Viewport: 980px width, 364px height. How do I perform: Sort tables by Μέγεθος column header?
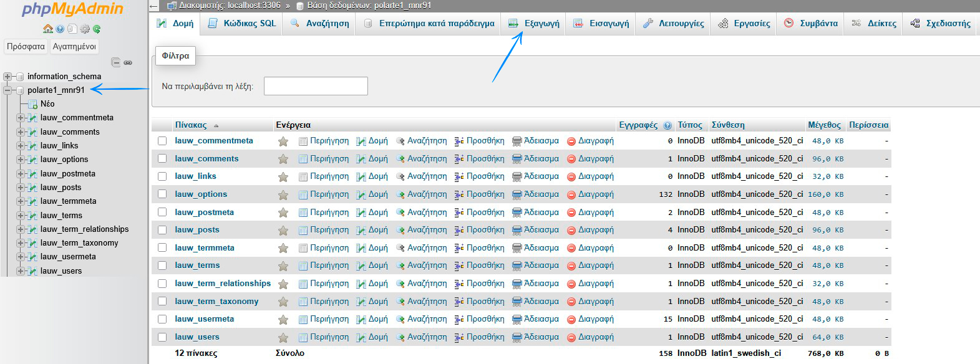click(823, 125)
